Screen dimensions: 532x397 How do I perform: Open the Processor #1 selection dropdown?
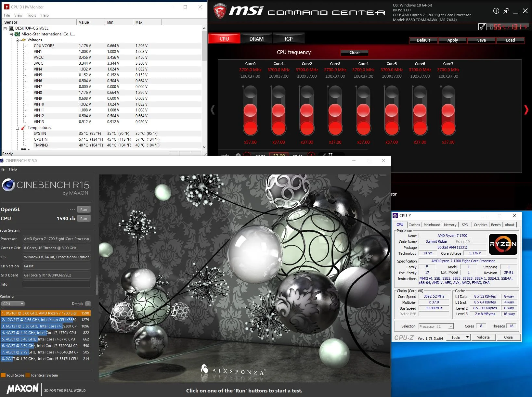[x=436, y=327]
